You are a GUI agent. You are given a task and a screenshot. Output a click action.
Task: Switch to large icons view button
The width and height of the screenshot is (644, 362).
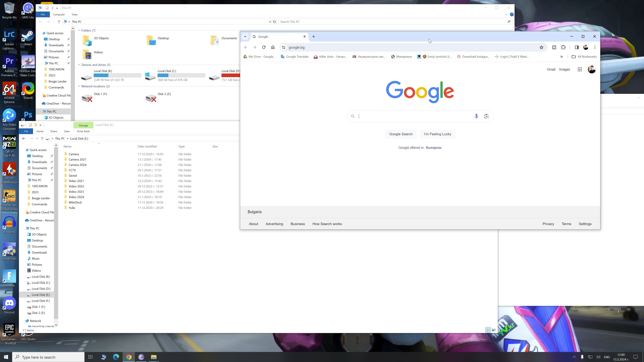[494, 330]
